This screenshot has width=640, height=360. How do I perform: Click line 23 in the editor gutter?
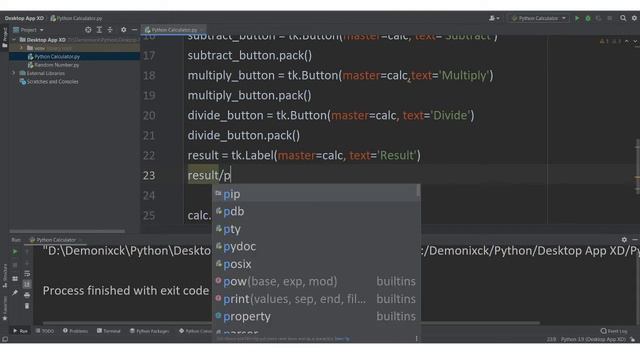pyautogui.click(x=149, y=176)
